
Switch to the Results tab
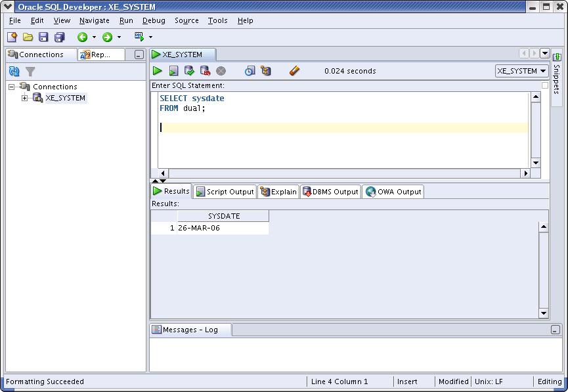click(x=171, y=191)
